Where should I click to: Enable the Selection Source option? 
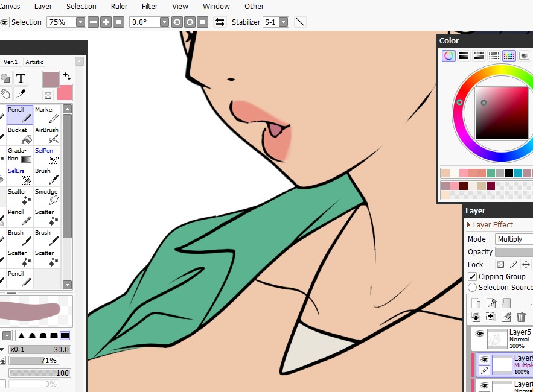click(472, 288)
